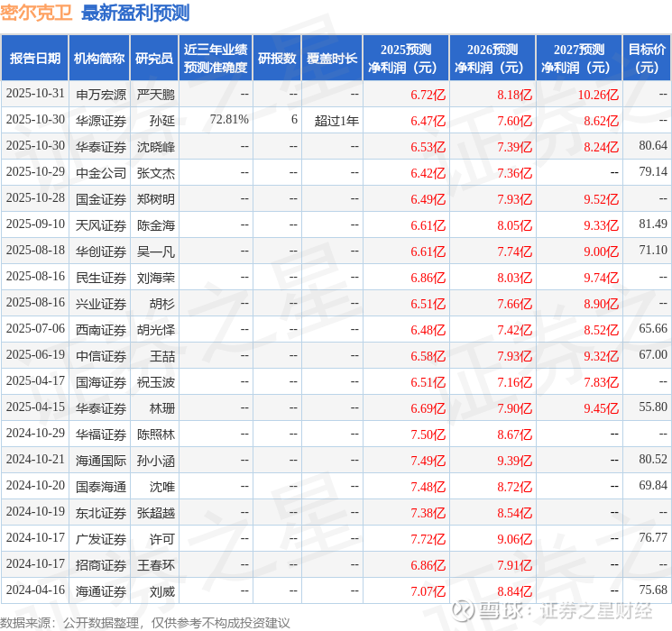Select the 2024-04-16 date cell
672x631 pixels.
click(35, 590)
